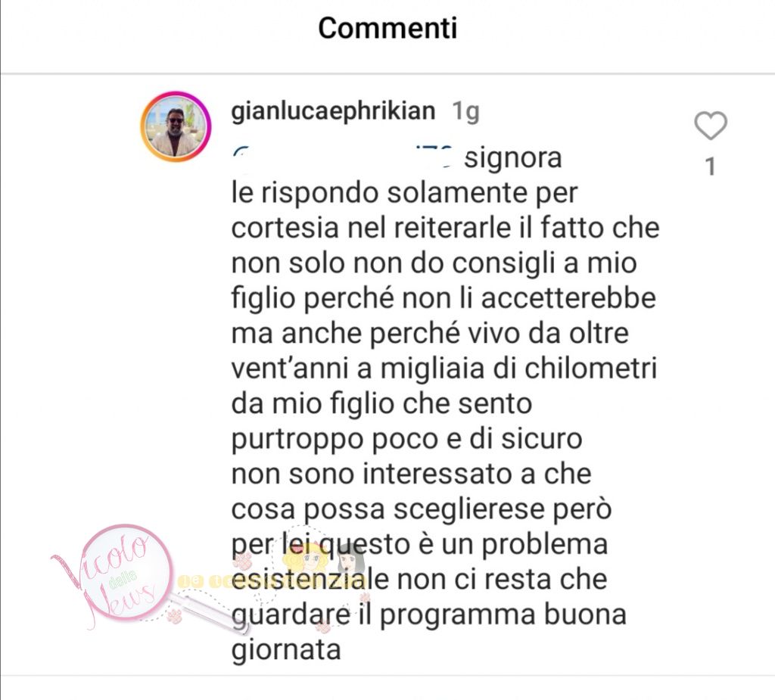Click the phrase 'figlio perché non li accetterebbe'
The image size is (775, 700).
click(444, 299)
